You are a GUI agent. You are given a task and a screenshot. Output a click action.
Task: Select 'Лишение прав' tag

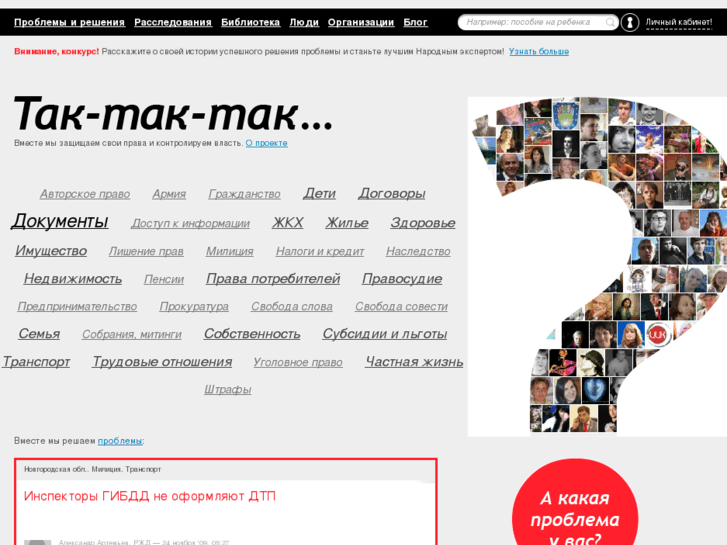pyautogui.click(x=146, y=251)
